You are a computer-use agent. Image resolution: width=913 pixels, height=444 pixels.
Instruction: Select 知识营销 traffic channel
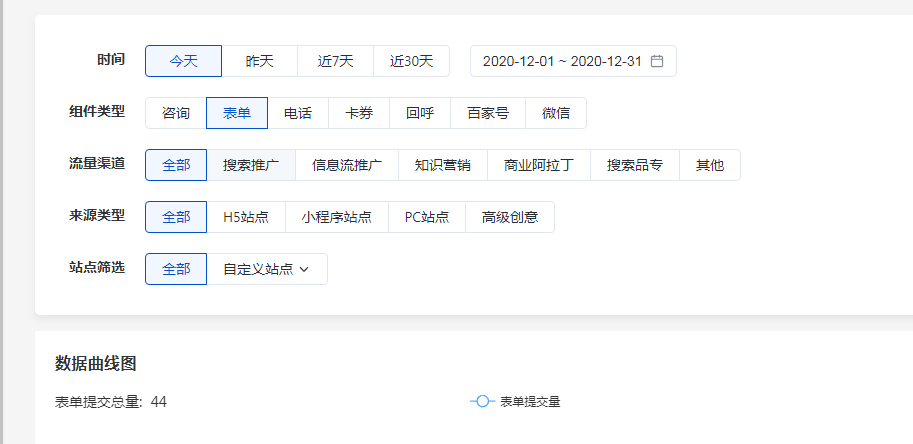pos(443,165)
